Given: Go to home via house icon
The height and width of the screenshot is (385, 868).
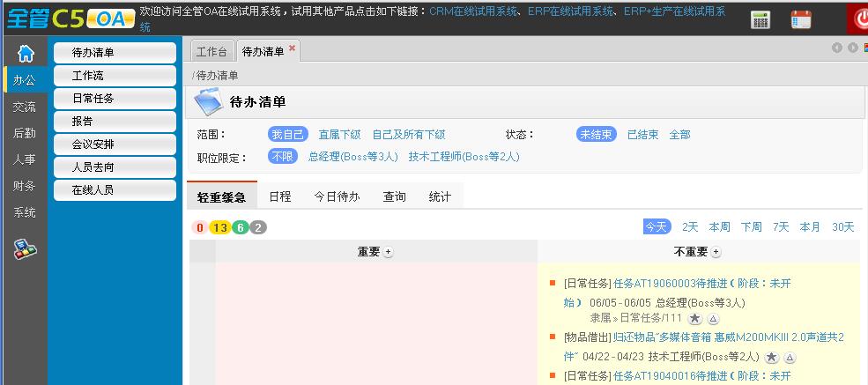Looking at the screenshot, I should point(26,54).
